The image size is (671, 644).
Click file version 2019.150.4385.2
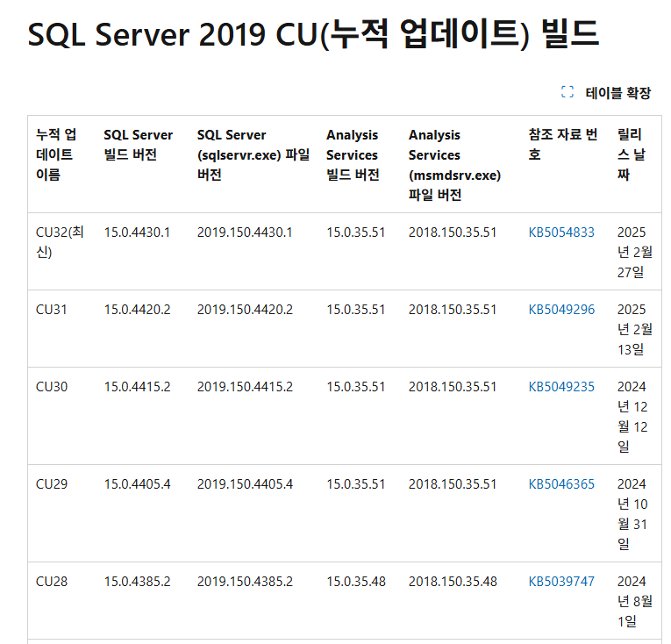[245, 582]
